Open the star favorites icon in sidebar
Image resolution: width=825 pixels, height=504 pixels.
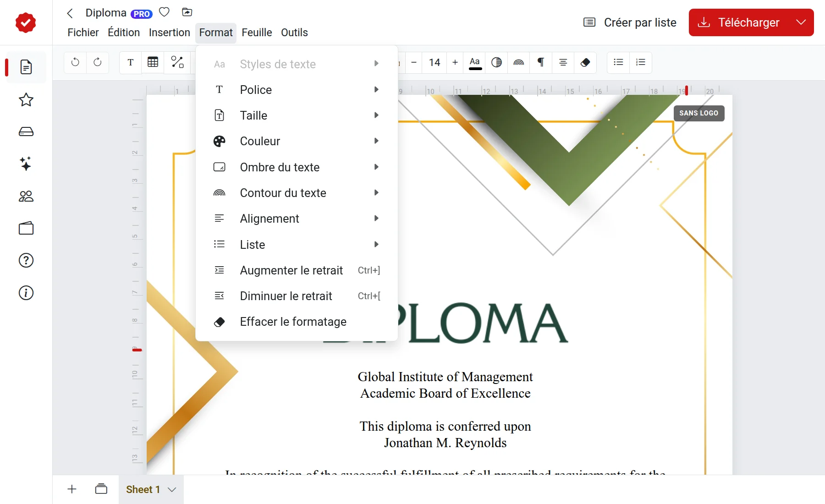(x=26, y=100)
